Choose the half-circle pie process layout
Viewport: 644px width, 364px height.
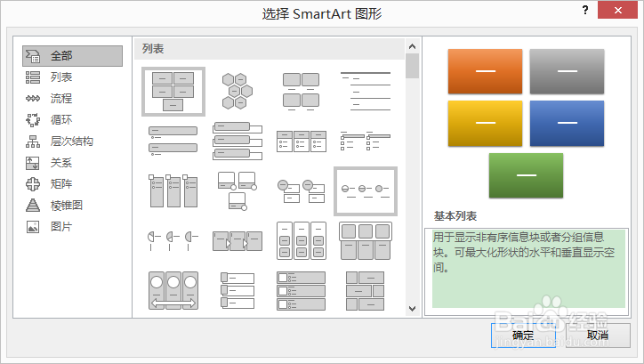(173, 241)
